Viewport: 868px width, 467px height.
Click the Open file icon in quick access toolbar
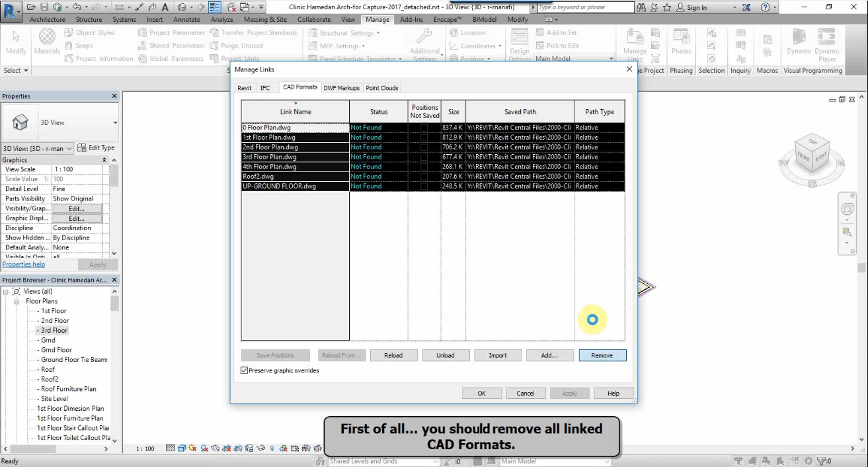(x=31, y=7)
